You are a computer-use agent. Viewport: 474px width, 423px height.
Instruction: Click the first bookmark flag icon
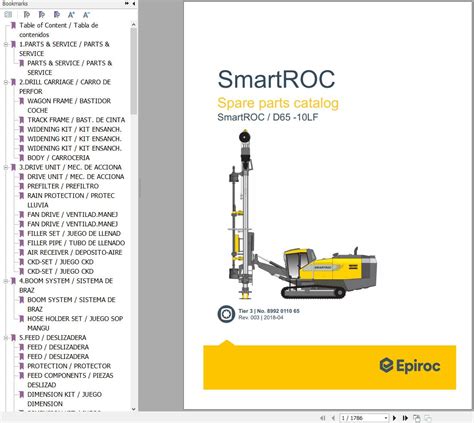click(x=27, y=15)
